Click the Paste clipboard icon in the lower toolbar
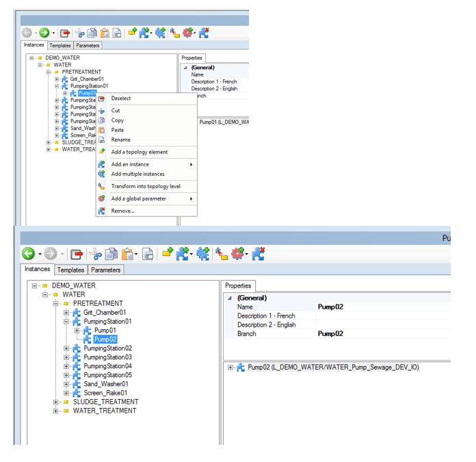476x462 pixels. 127,254
